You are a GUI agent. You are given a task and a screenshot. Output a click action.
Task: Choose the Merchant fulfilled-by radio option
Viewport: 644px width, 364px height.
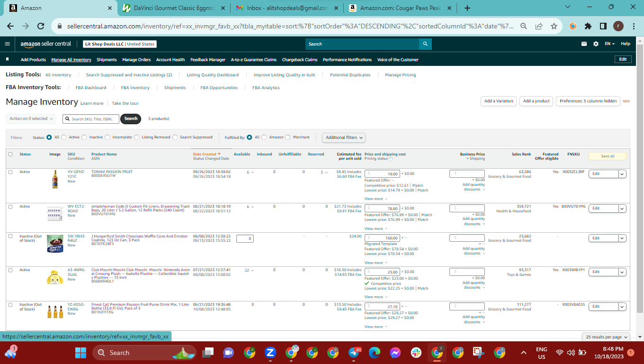click(x=288, y=137)
